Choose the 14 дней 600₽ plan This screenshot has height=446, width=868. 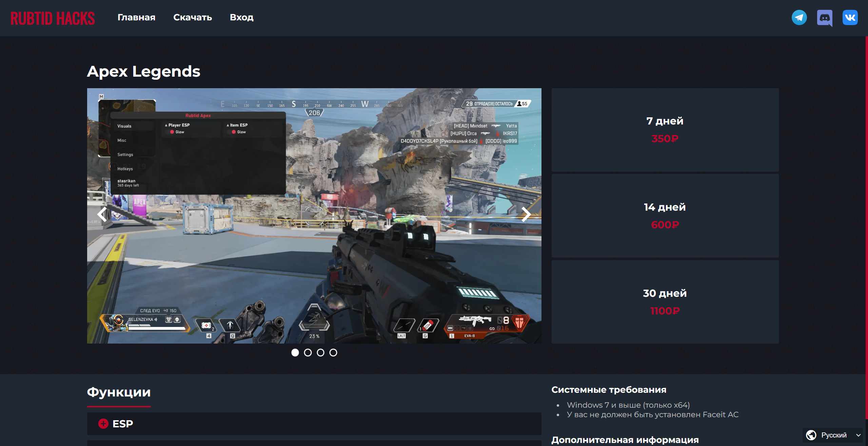[665, 216]
